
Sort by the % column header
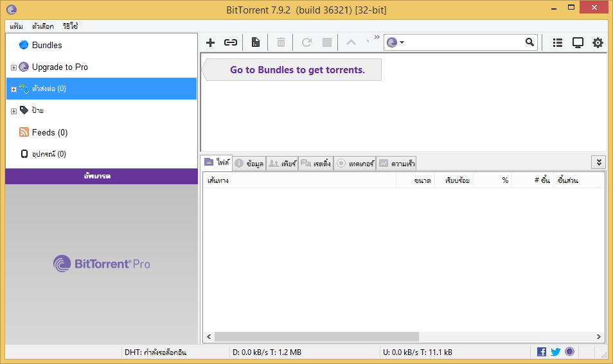pyautogui.click(x=493, y=180)
